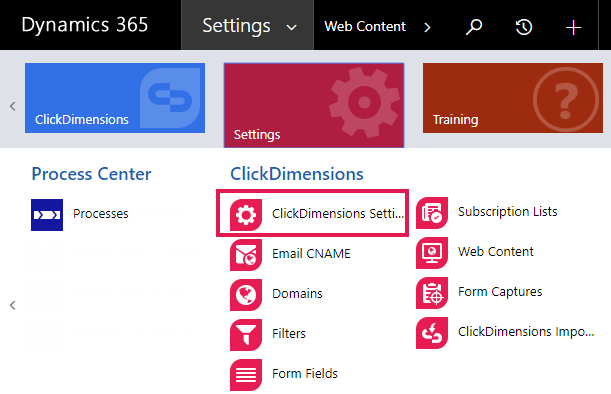Viewport: 611px width, 394px height.
Task: Open ClickDimensions Settings link
Action: [338, 214]
